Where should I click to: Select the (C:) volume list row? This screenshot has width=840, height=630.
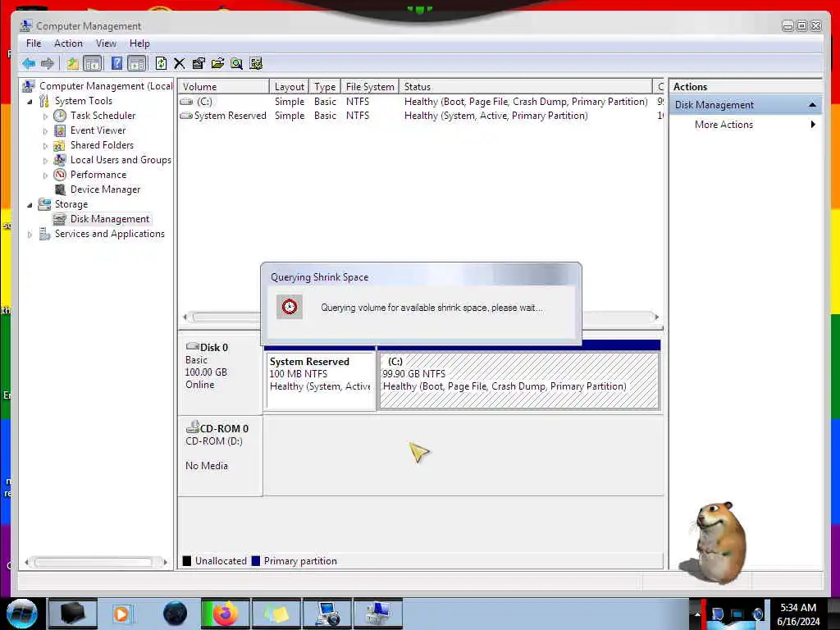[x=420, y=101]
